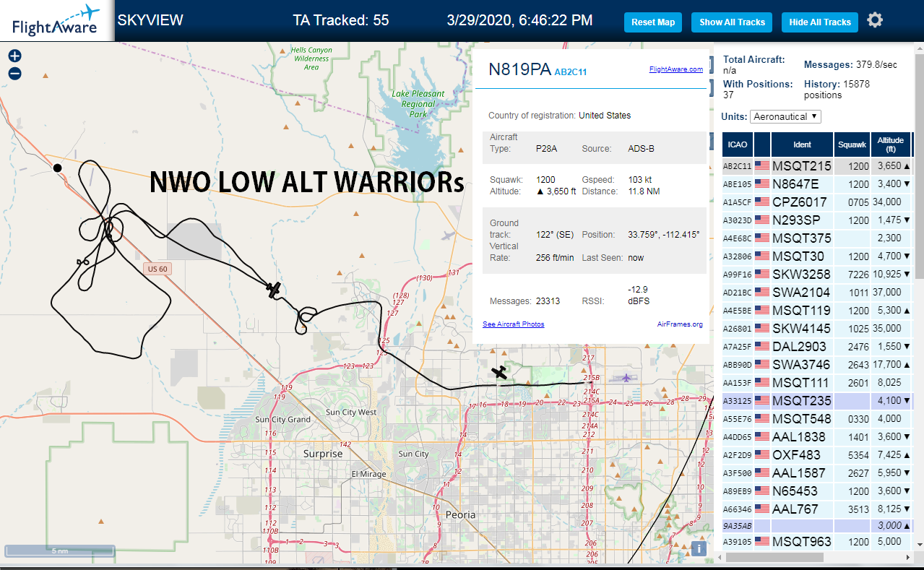924x570 pixels.
Task: Reset the map view
Action: coord(653,22)
